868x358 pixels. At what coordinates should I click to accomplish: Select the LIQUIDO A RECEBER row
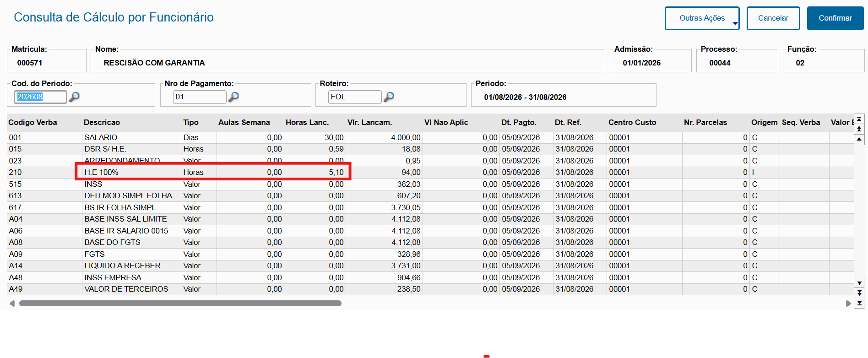pos(430,266)
